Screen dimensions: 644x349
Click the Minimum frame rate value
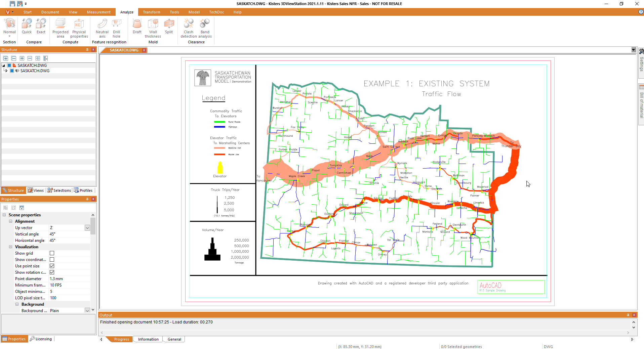(x=70, y=285)
